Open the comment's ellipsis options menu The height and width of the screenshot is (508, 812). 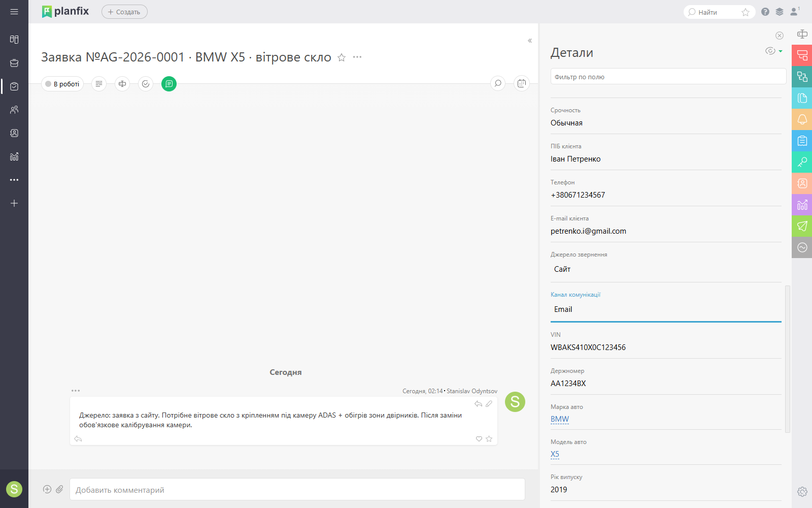point(76,391)
